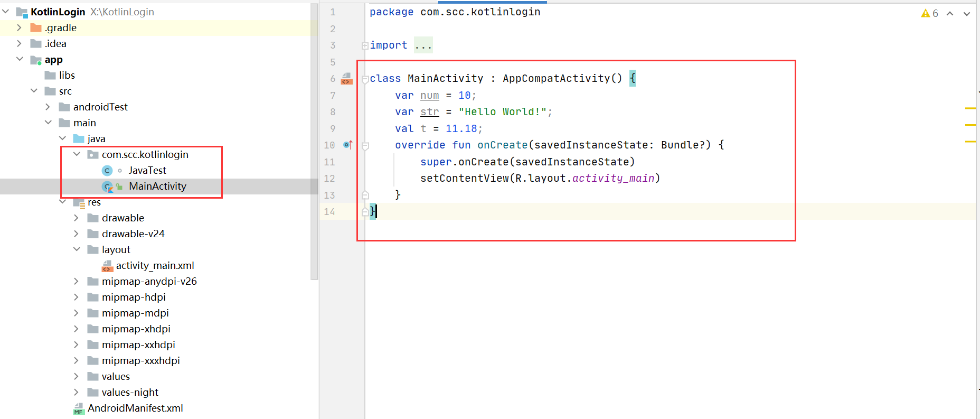Click the activity_main.xml layout file icon
This screenshot has height=419, width=980.
click(107, 266)
